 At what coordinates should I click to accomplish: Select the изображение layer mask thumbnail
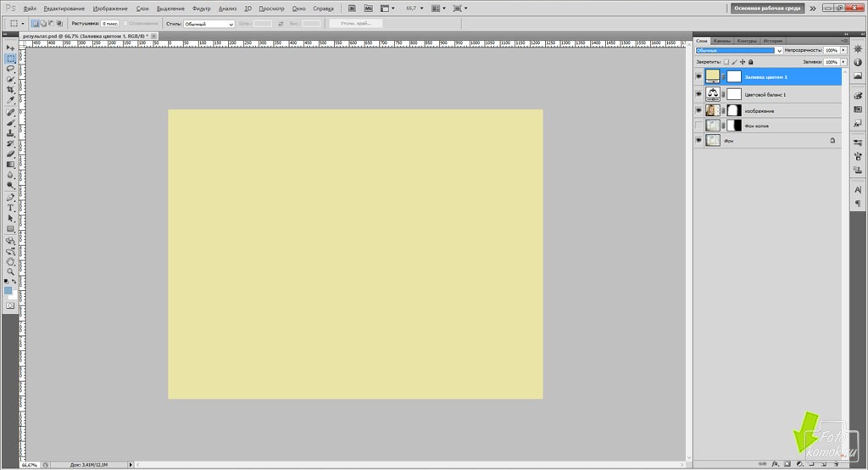(x=734, y=110)
